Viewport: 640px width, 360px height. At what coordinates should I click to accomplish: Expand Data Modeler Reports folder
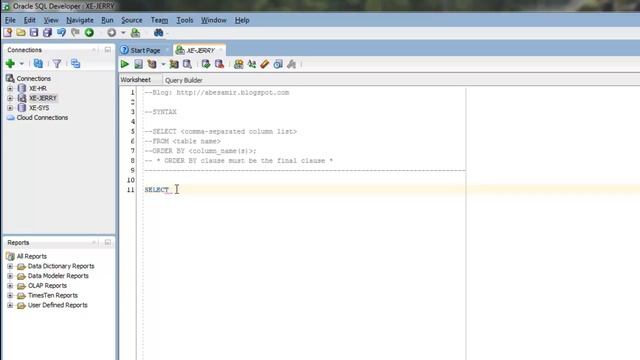pos(10,276)
